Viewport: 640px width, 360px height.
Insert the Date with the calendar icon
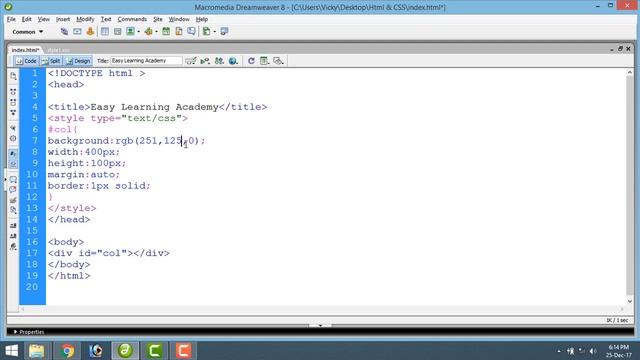click(x=166, y=31)
